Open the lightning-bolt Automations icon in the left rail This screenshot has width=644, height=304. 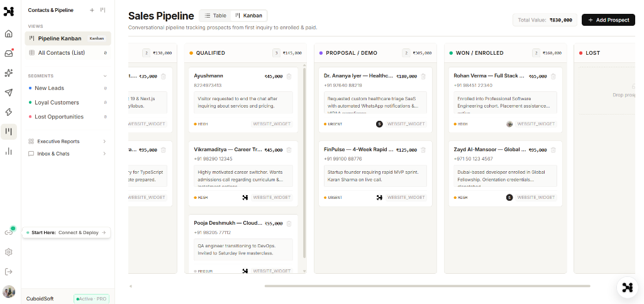click(9, 112)
